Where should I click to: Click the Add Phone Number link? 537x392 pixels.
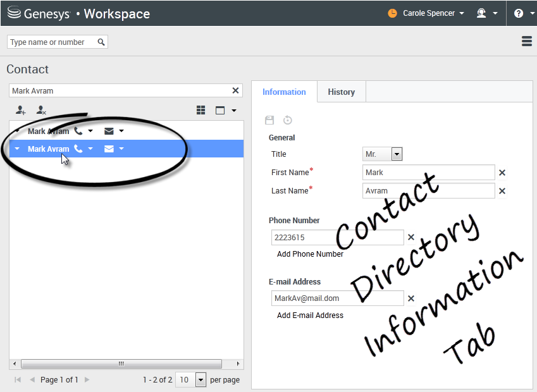310,254
